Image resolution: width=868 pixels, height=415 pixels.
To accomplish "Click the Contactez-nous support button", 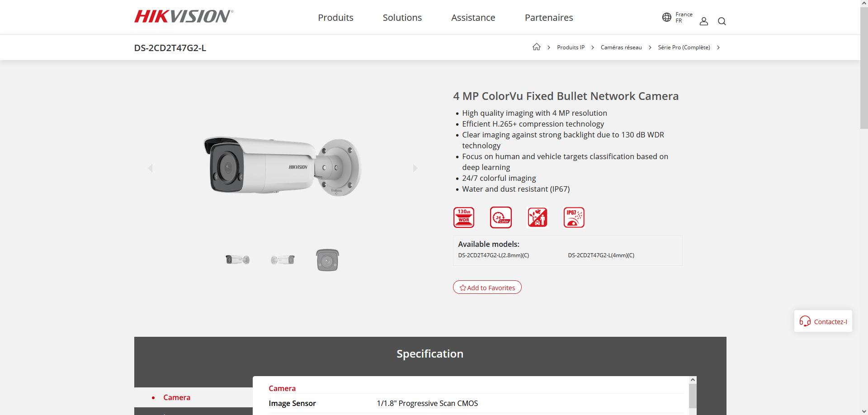I will point(823,321).
